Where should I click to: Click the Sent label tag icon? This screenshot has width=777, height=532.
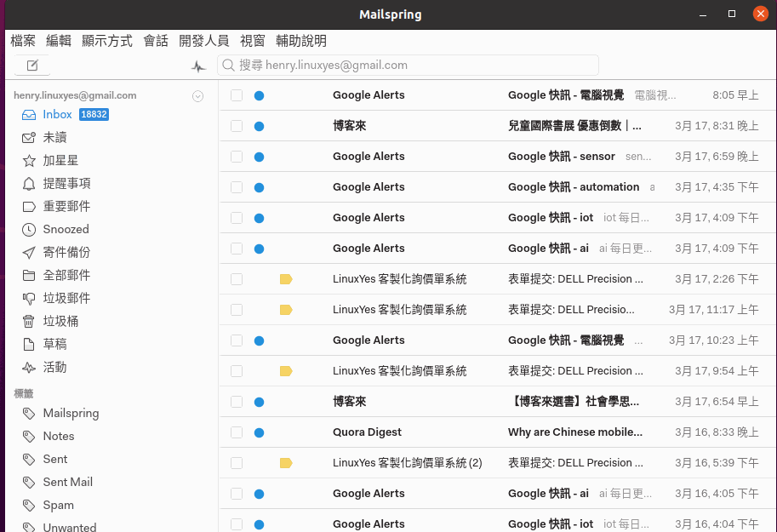[29, 459]
